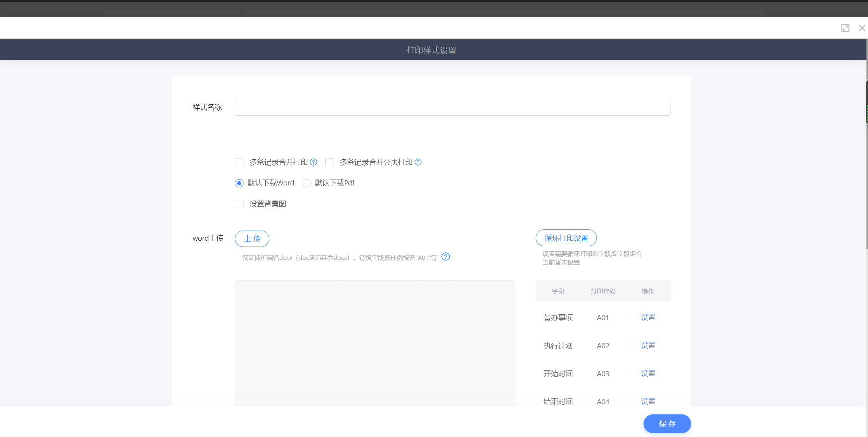Close the dialog with the X icon
Image resolution: width=868 pixels, height=437 pixels.
click(x=862, y=28)
